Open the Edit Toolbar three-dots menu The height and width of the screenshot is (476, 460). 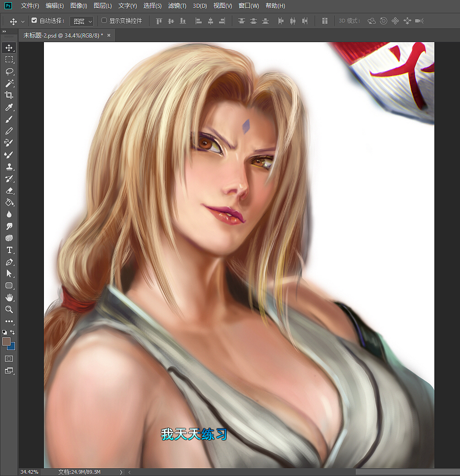pos(9,321)
